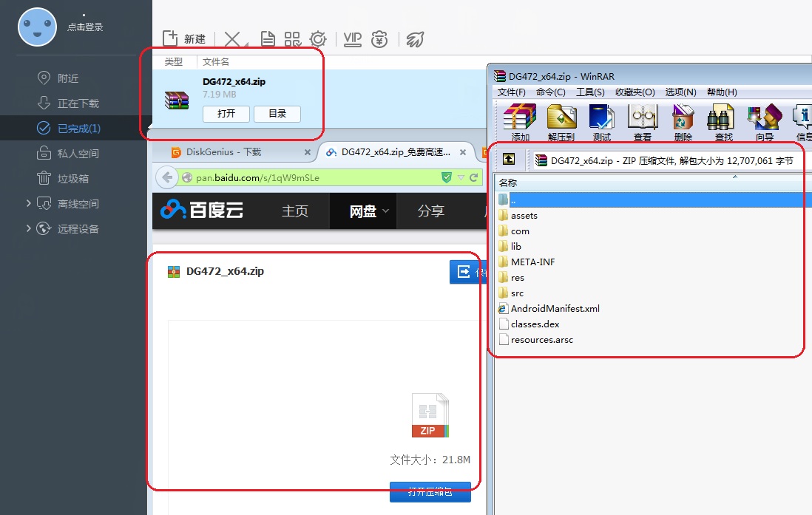Click the 点击登录 login link

point(85,27)
